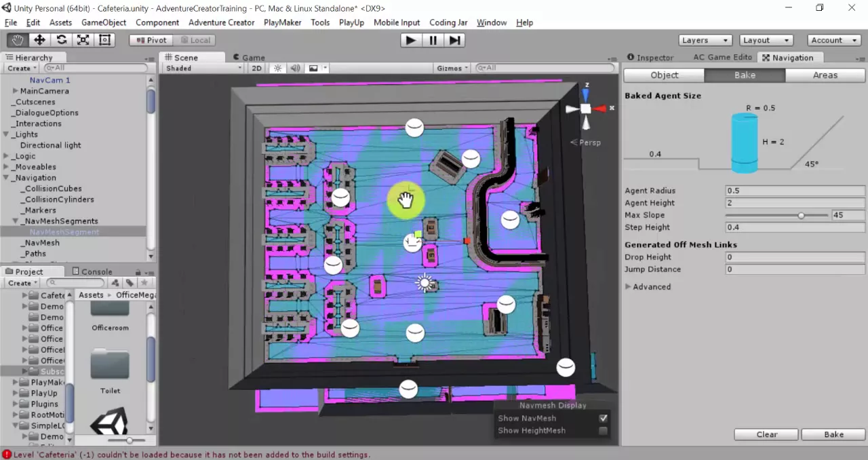Click the Clear button
Screen dimensions: 868x460
tap(767, 434)
